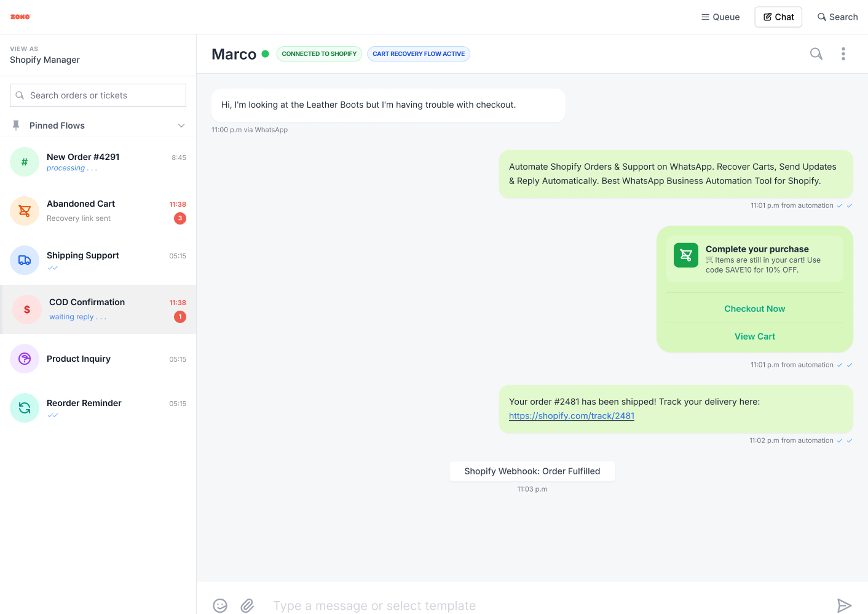Screen dimensions: 868x614
Task: Open the emoji picker
Action: (x=220, y=606)
